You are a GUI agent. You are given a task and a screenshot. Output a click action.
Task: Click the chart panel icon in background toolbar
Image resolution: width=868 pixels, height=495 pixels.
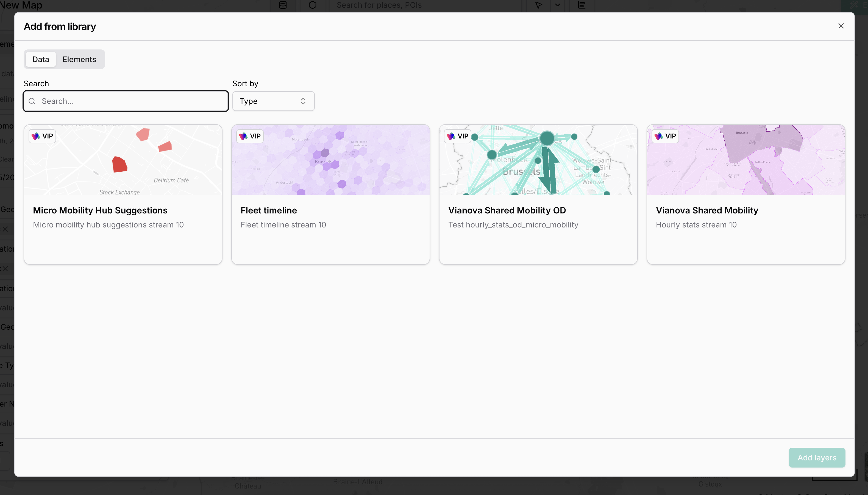582,5
